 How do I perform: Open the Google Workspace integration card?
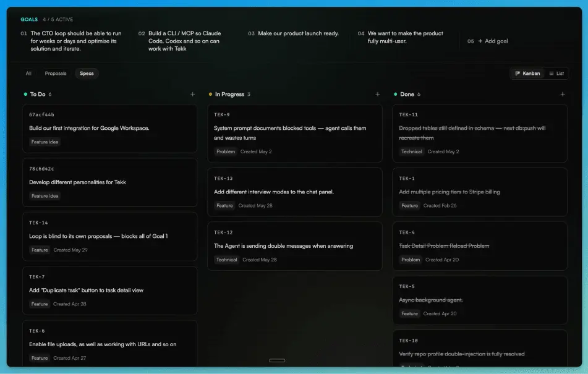[x=110, y=128]
